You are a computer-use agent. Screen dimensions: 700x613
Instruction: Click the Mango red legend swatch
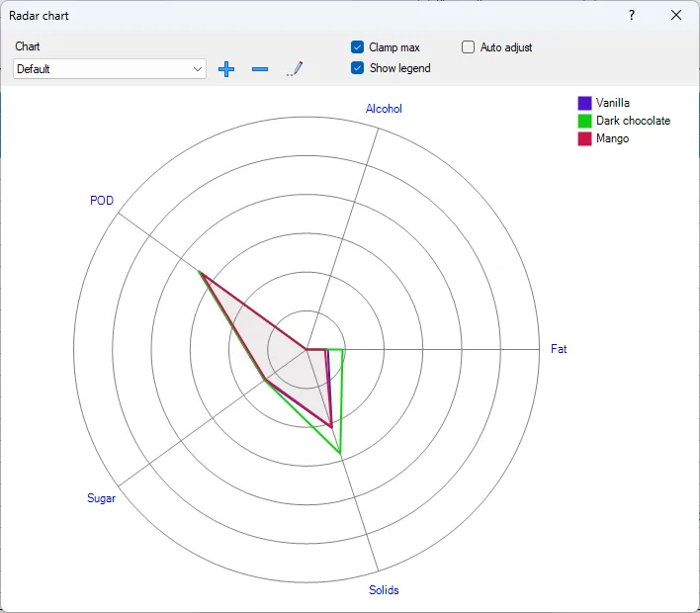click(584, 138)
